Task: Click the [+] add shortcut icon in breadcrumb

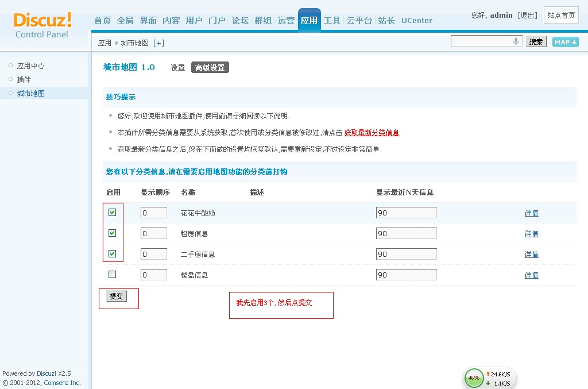Action: 158,43
